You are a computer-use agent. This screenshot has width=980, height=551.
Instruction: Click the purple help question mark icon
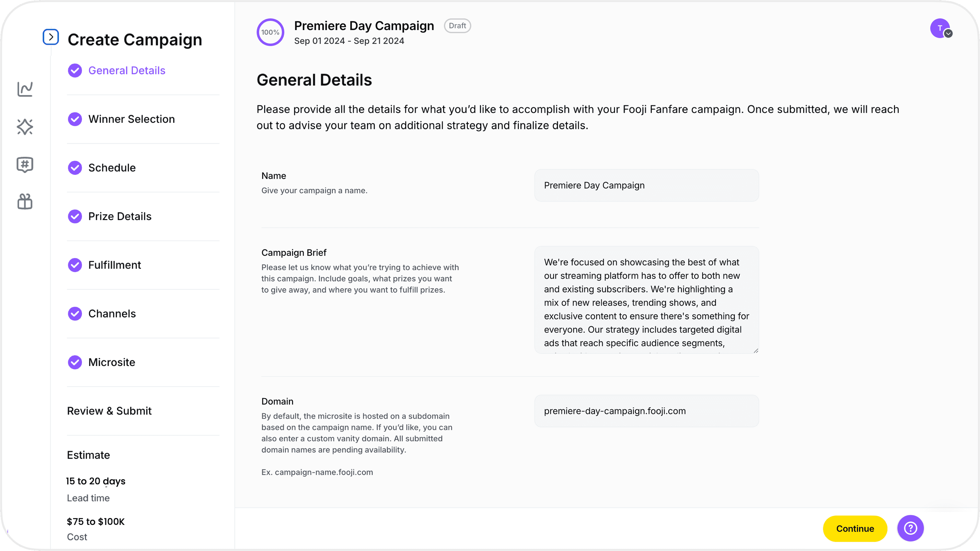click(910, 528)
